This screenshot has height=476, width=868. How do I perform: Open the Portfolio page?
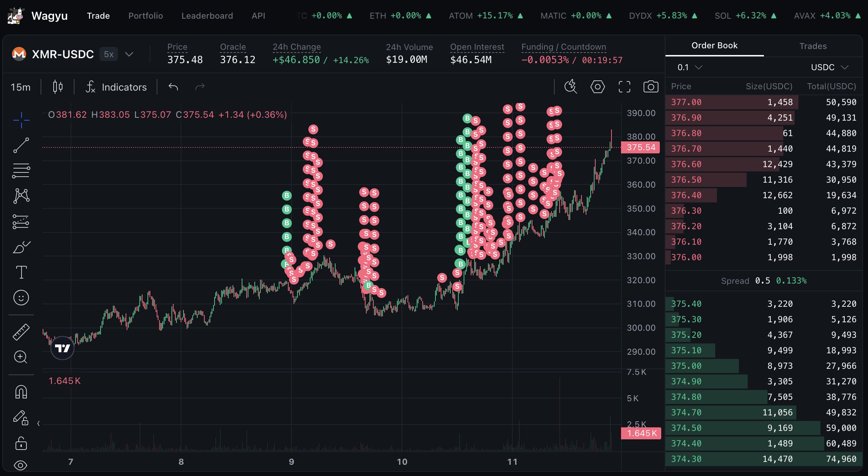tap(146, 16)
